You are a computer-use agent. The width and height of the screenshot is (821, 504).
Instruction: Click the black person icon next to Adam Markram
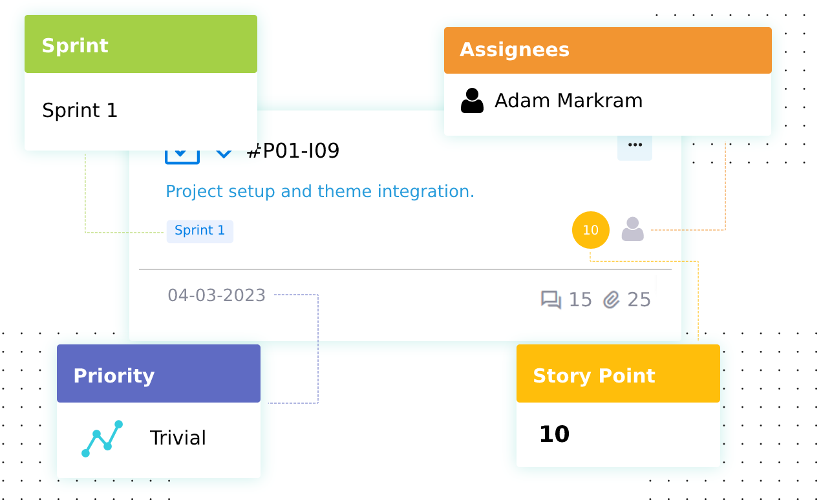(472, 101)
